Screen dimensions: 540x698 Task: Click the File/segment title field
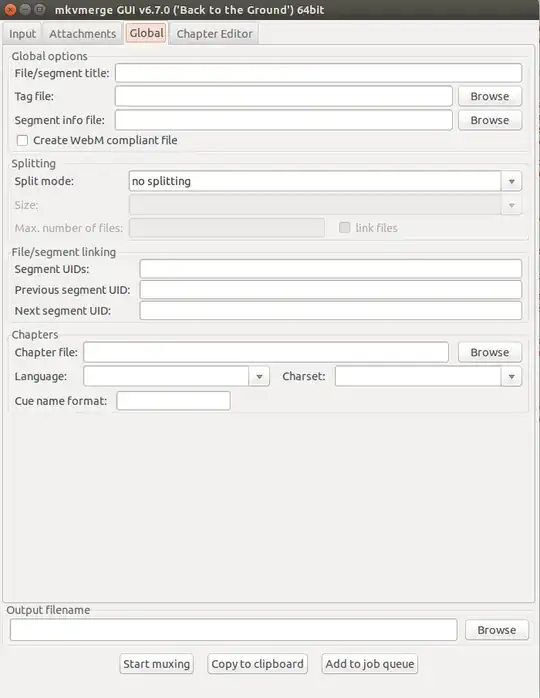(318, 73)
